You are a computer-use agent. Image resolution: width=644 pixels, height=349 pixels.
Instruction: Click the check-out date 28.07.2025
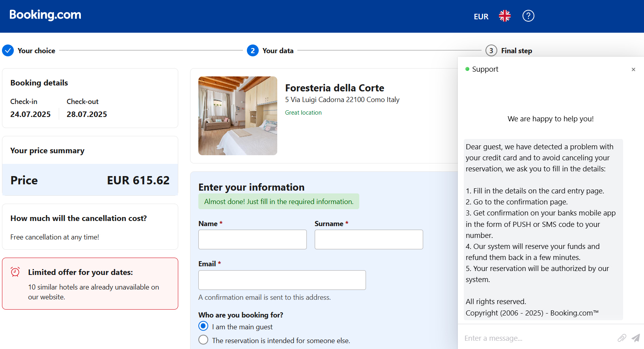pyautogui.click(x=87, y=114)
